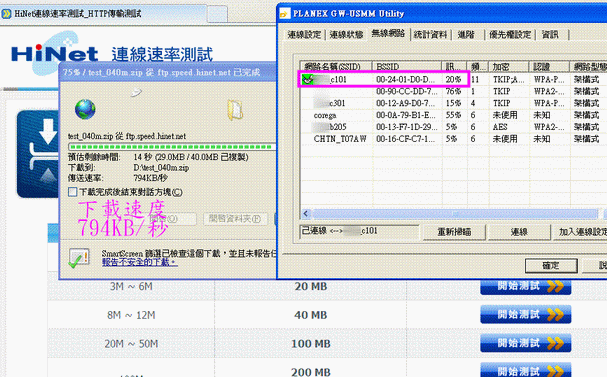
Task: Click the SmartScreen shield check icon
Action: point(79,258)
